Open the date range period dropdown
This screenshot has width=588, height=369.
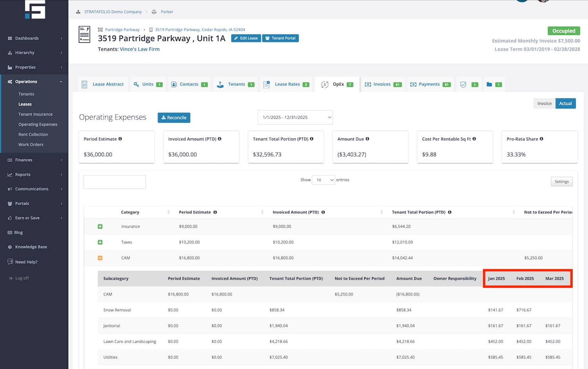click(x=295, y=117)
